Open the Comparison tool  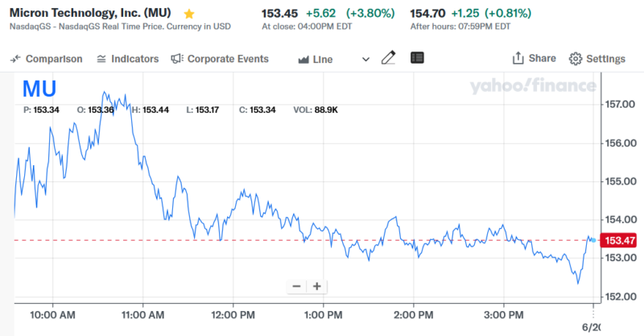point(47,59)
